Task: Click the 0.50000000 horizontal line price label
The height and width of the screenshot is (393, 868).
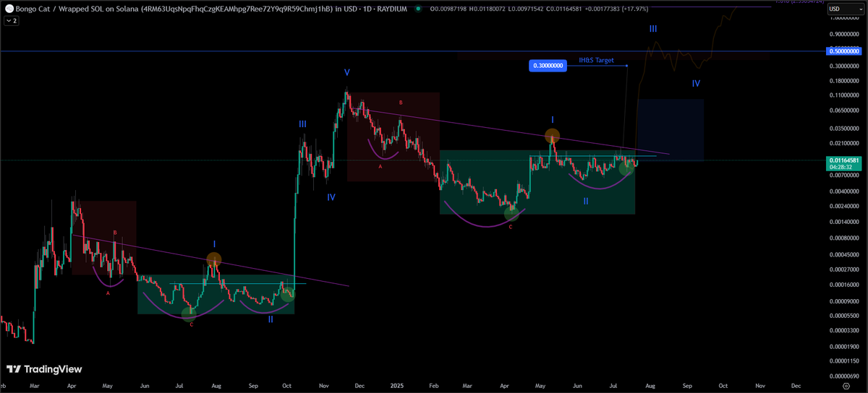Action: pos(843,51)
